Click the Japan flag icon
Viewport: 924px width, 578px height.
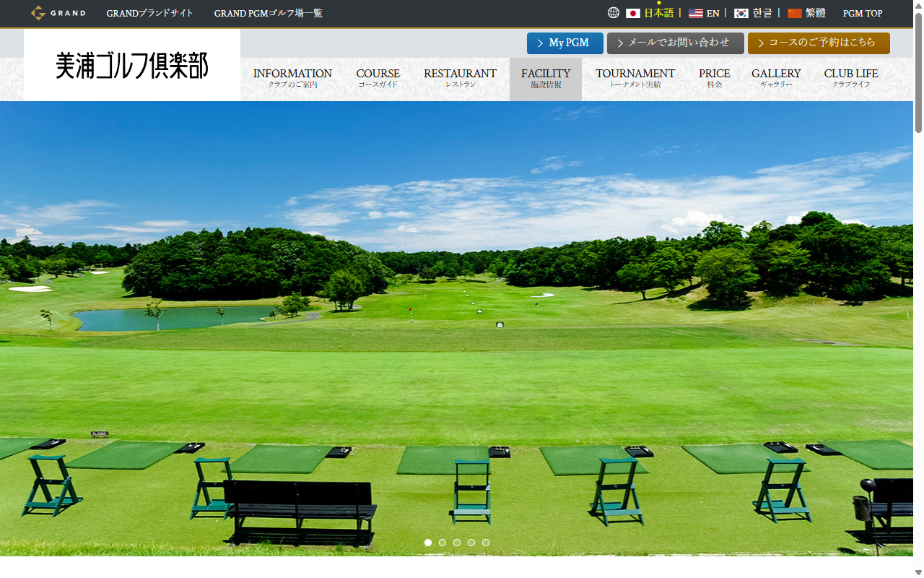point(633,13)
